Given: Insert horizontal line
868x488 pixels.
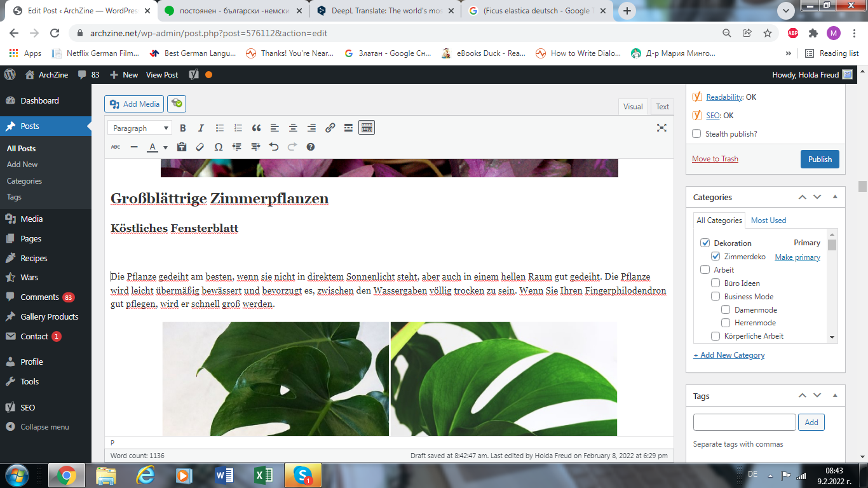Looking at the screenshot, I should tap(134, 147).
